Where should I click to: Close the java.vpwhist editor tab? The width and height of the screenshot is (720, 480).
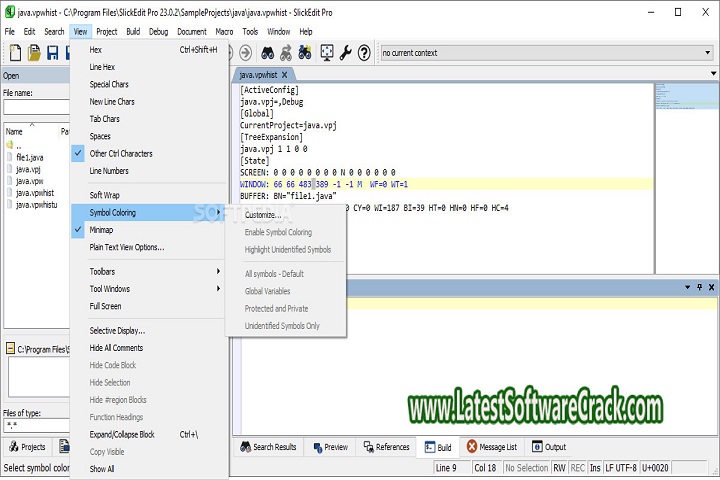(285, 74)
